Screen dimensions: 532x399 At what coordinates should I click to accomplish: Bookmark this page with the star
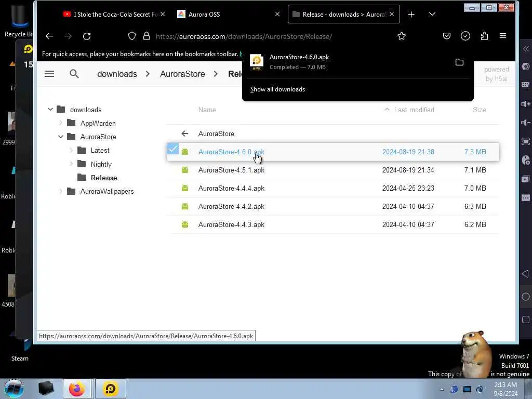tap(402, 36)
